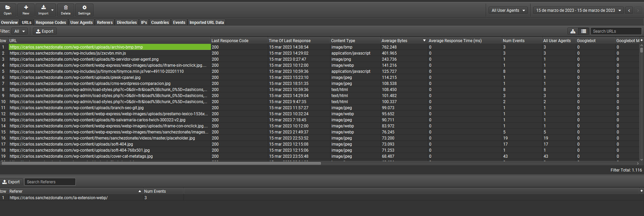This screenshot has height=216, width=644.
Task: Sort by the Average Bytes column header
Action: [x=401, y=41]
